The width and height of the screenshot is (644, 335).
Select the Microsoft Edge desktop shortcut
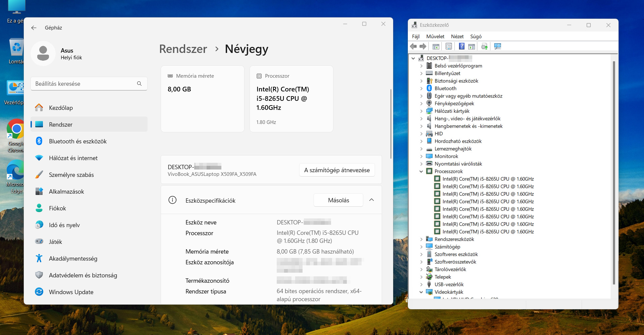tap(15, 177)
